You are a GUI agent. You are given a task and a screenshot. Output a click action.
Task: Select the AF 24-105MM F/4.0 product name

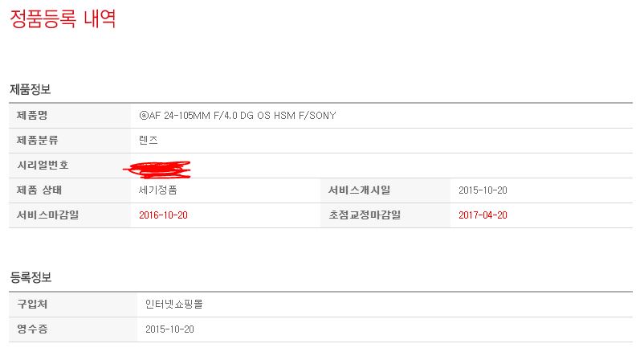238,116
